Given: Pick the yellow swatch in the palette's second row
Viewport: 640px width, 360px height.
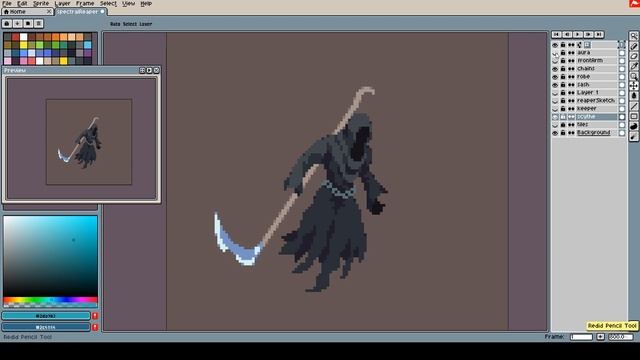Looking at the screenshot, I should coord(24,45).
